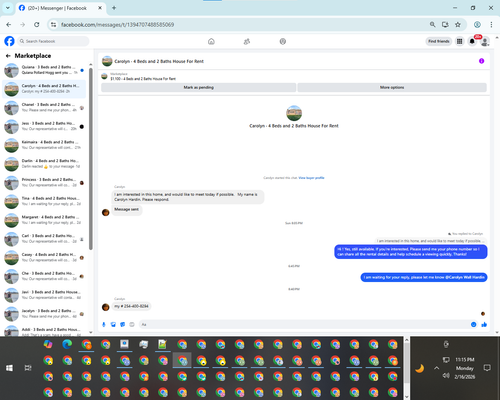Click the conversation list scrollbar
The width and height of the screenshot is (500, 400).
(x=91, y=159)
